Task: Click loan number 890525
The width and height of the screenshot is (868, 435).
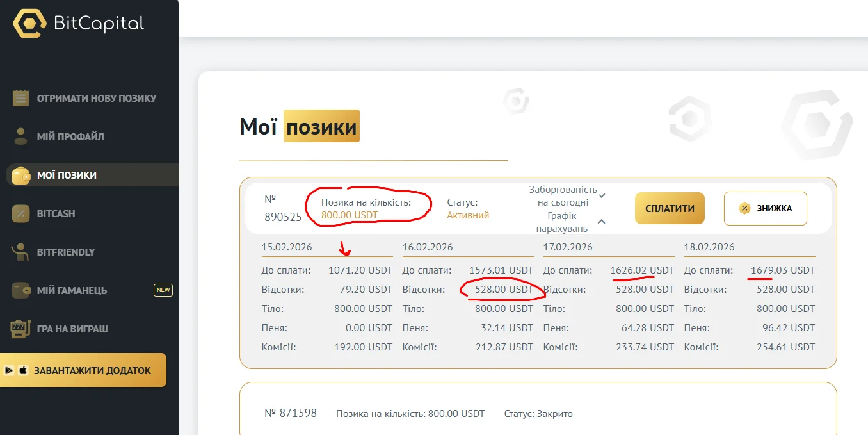Action: pos(283,217)
